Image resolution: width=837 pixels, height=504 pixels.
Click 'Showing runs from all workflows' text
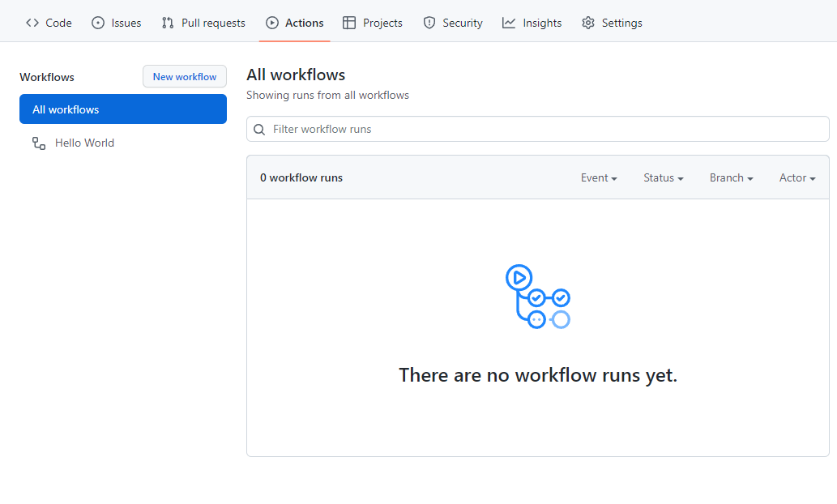click(x=328, y=95)
